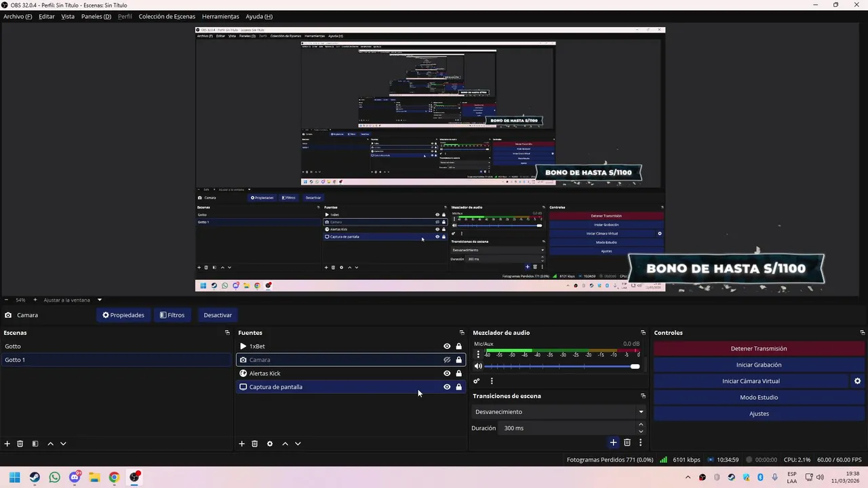
Task: Move the selected source down in Fuentes
Action: (x=298, y=444)
